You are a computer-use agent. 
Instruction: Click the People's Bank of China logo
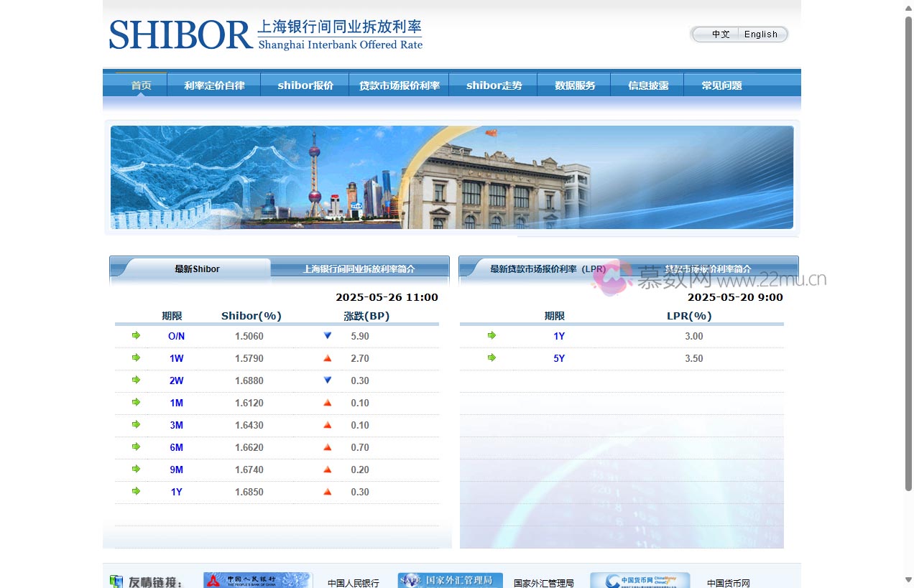(257, 581)
